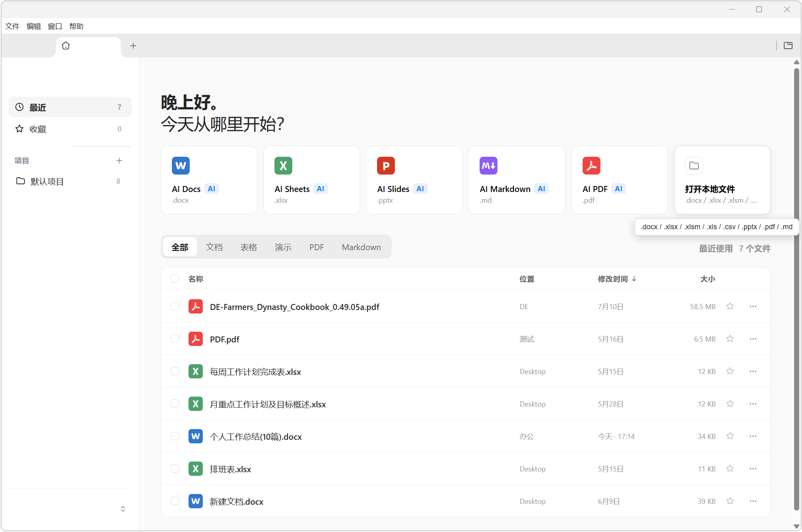Click 打开本地文件 card label
Screen dimensions: 802x532
pos(710,189)
